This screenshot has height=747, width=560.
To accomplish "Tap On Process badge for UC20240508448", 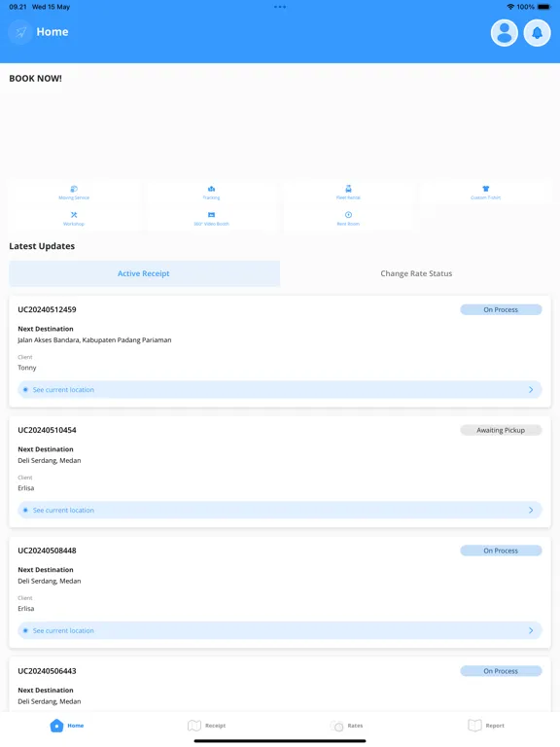I will (x=501, y=551).
